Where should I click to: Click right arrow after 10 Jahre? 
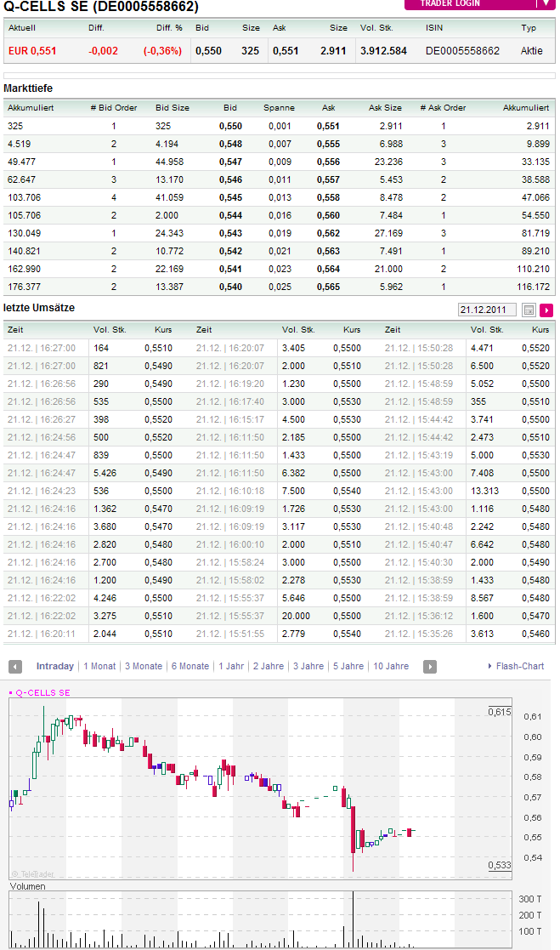pos(430,667)
